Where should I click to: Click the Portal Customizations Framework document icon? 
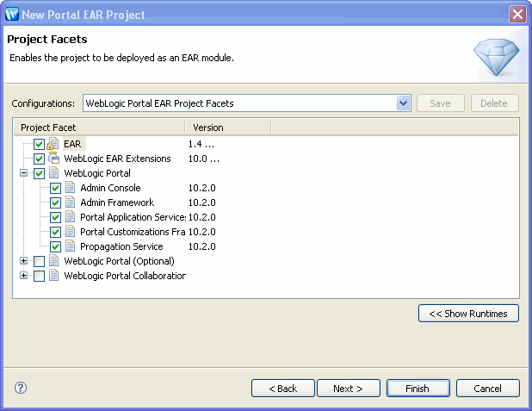click(71, 231)
